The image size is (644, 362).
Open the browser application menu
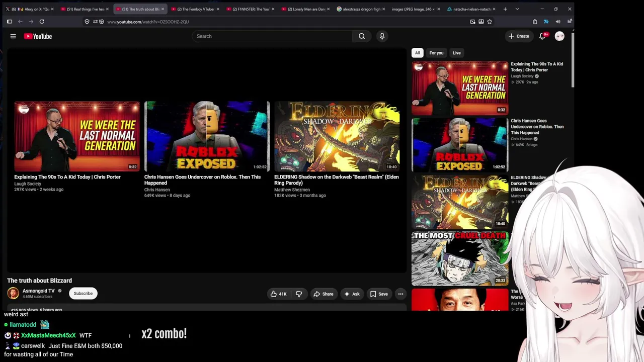tap(569, 22)
